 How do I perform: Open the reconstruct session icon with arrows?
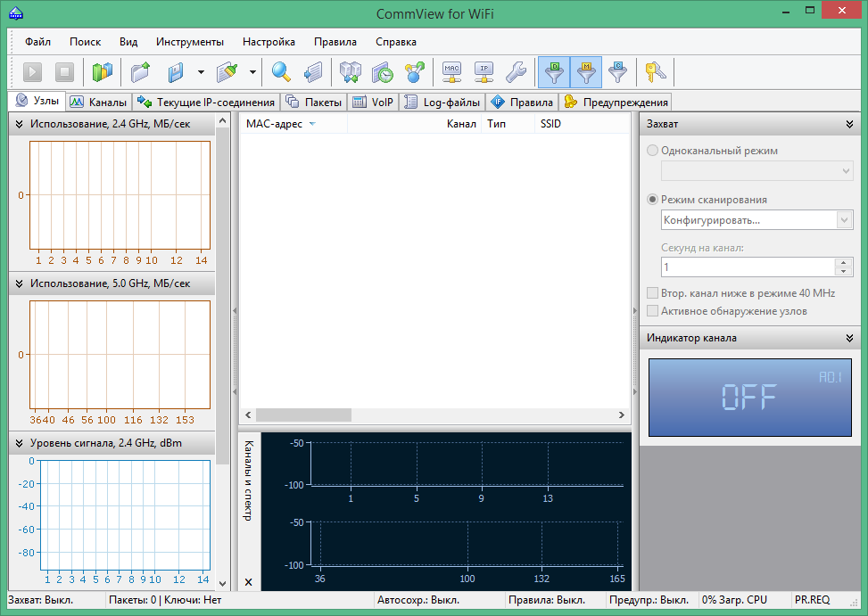pyautogui.click(x=351, y=72)
